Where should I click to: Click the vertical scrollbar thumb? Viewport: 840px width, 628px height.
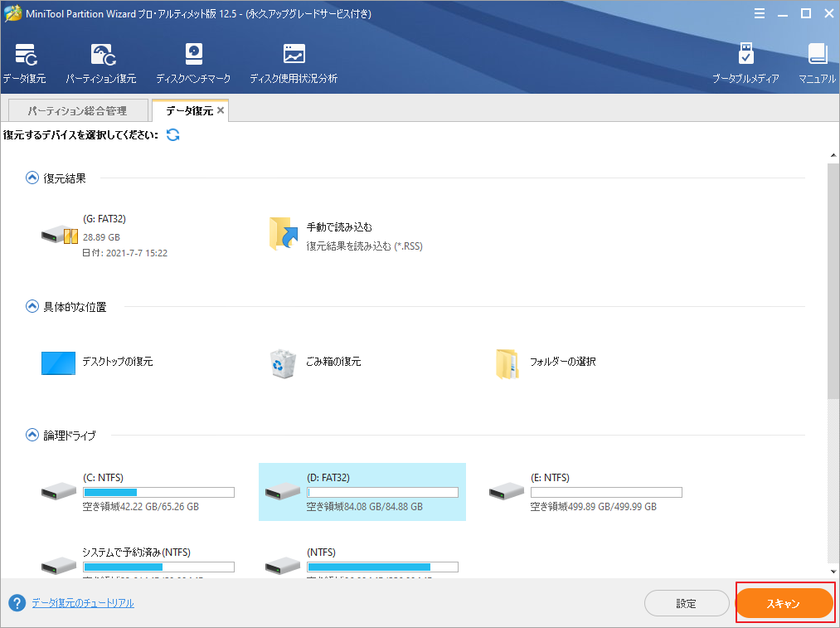(833, 281)
